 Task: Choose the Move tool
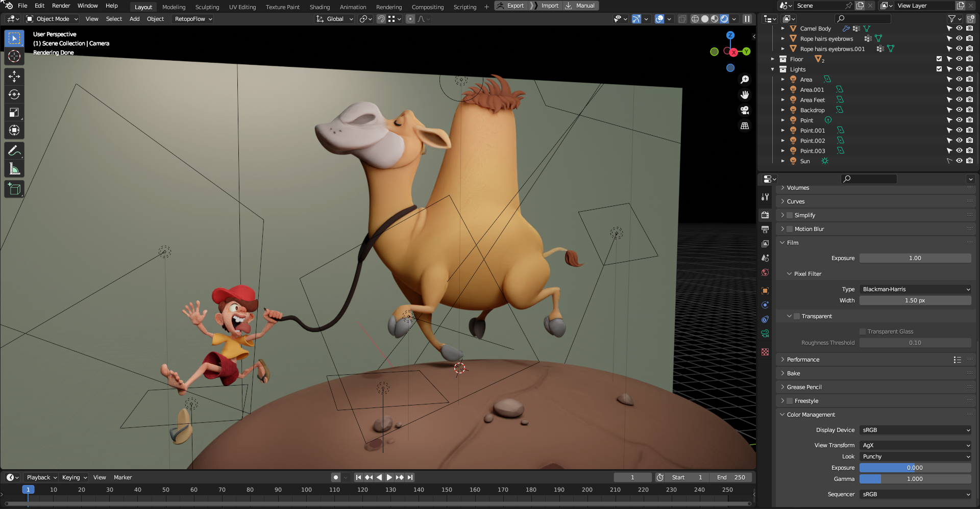click(14, 77)
